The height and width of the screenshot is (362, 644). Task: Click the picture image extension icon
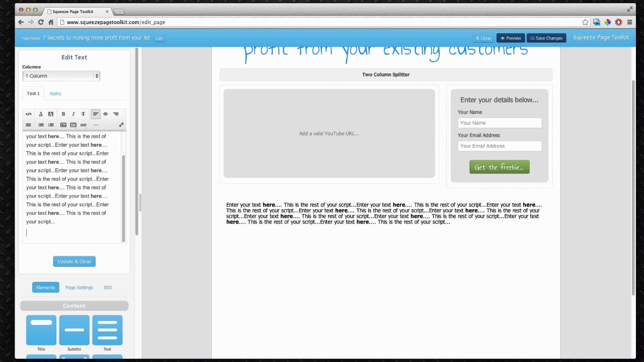[597, 22]
